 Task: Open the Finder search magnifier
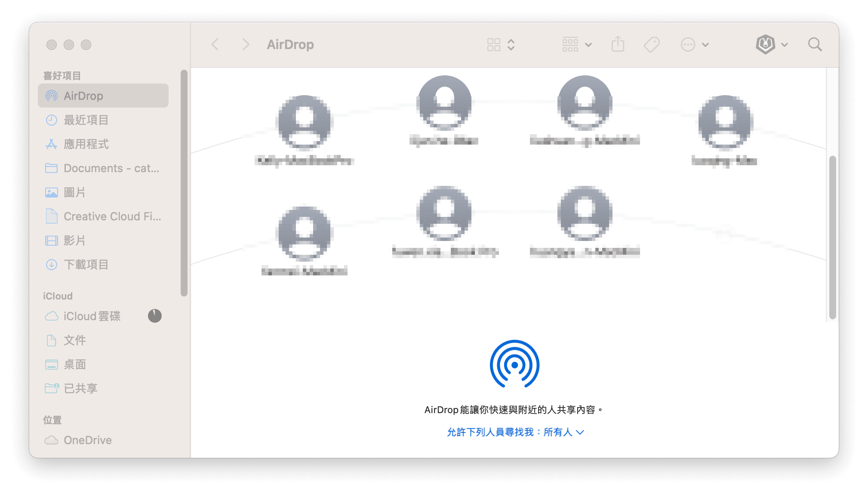[815, 44]
